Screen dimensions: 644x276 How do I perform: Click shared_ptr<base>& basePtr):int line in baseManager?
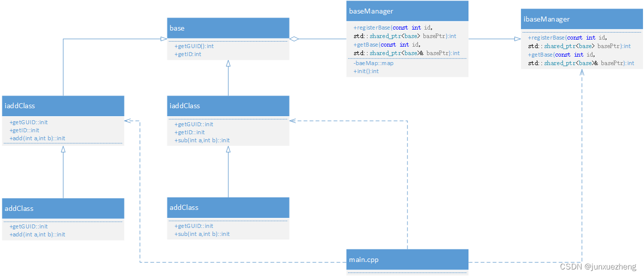[406, 53]
